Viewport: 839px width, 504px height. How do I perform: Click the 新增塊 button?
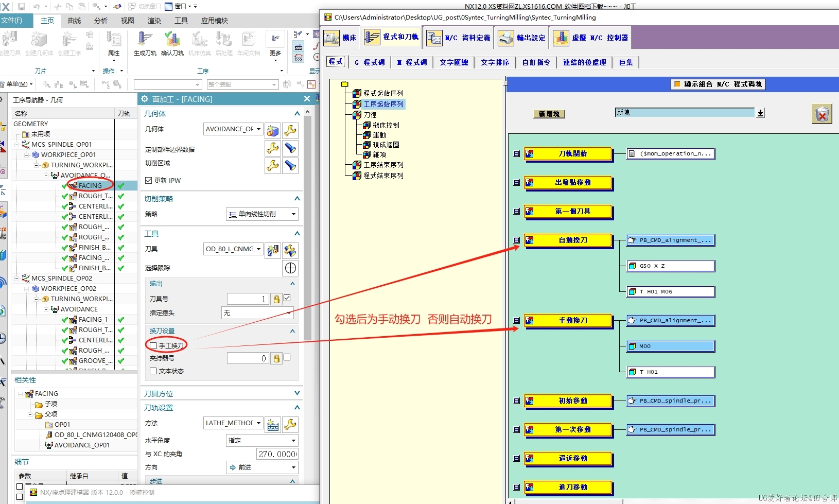click(549, 114)
